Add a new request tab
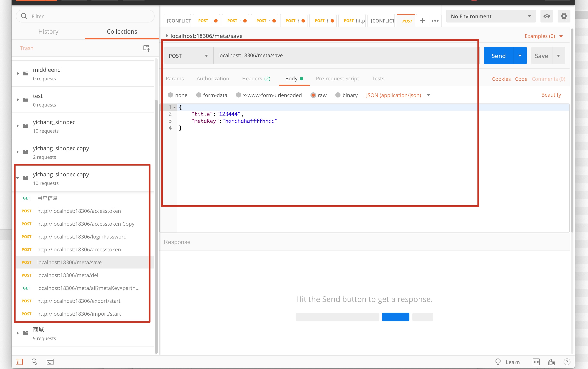The width and height of the screenshot is (588, 369). (422, 21)
